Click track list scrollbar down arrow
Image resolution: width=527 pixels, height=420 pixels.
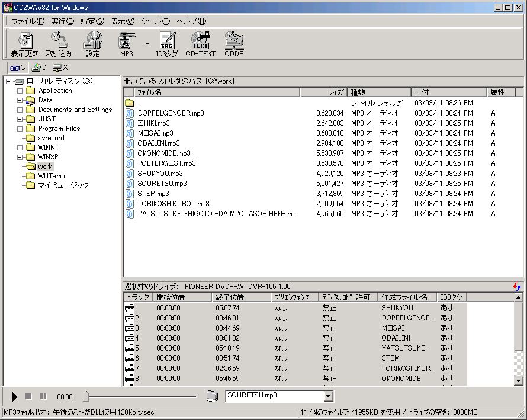(518, 381)
